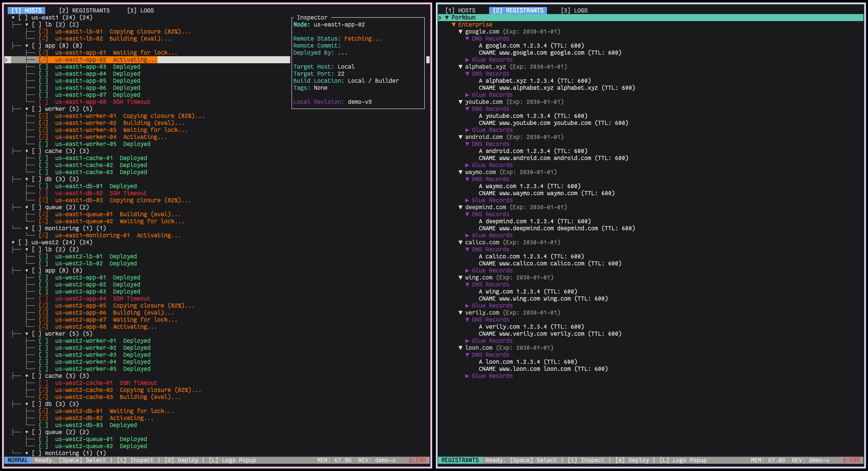
Task: Switch to the LOGS tab in left pane
Action: 140,10
